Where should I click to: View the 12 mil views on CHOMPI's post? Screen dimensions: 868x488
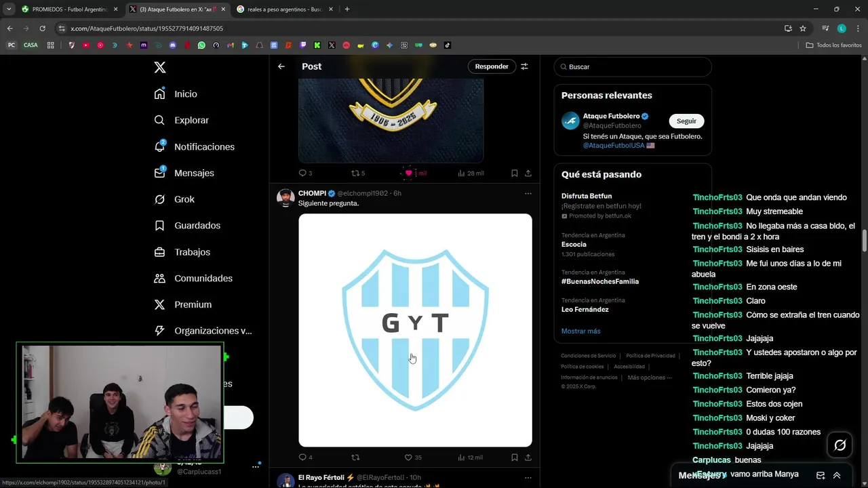[x=471, y=457]
